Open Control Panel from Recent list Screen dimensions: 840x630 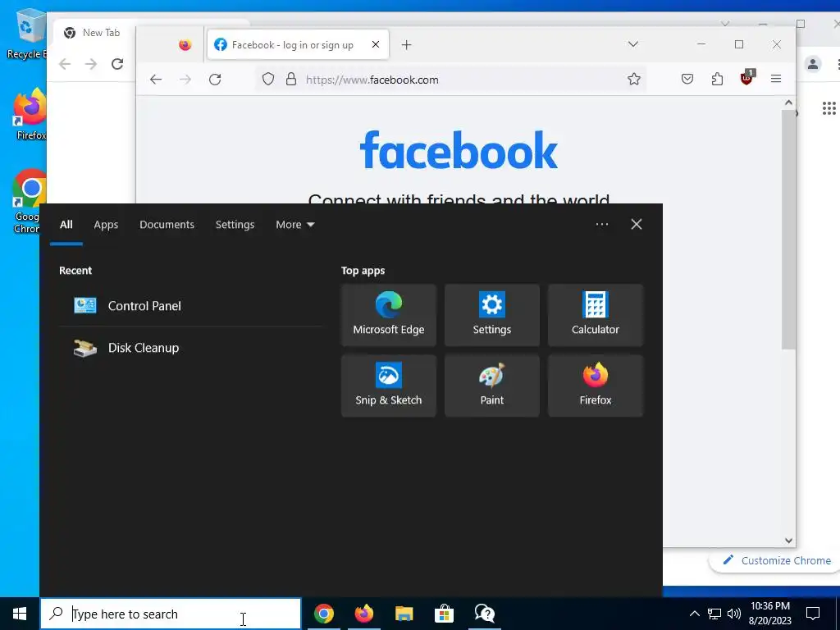[190, 306]
